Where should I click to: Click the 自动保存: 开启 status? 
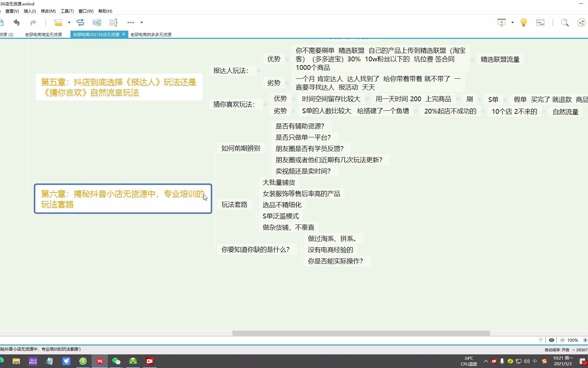[557, 350]
